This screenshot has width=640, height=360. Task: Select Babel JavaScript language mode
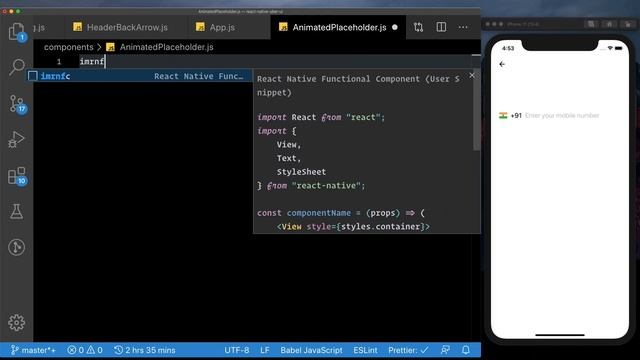click(x=311, y=350)
